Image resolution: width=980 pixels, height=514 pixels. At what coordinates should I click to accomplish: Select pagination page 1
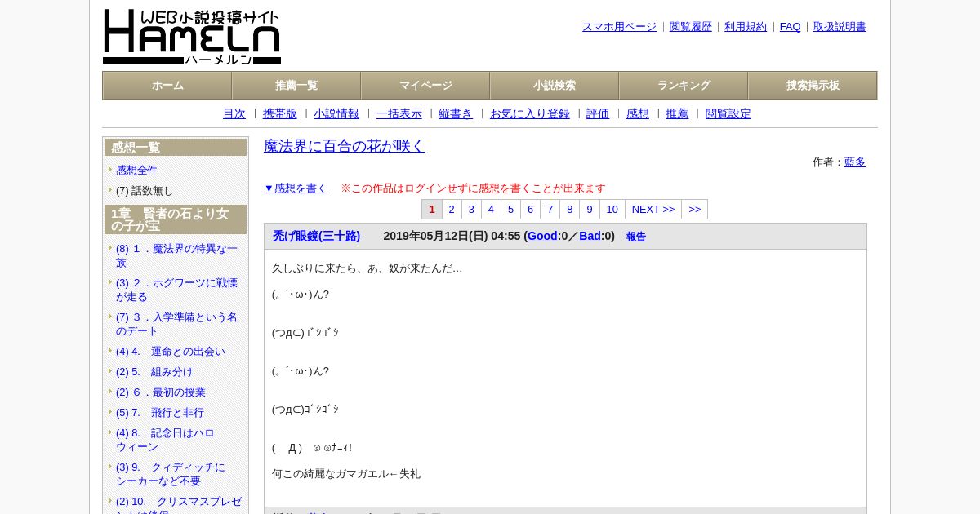432,210
